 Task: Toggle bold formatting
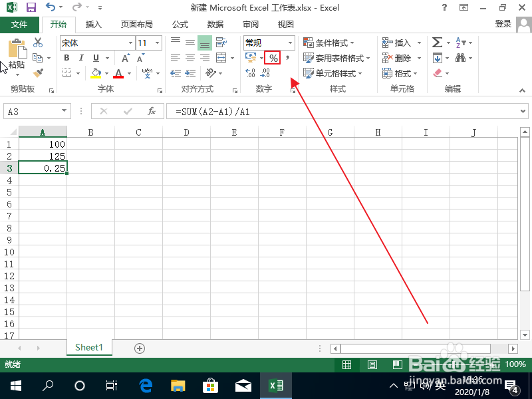pyautogui.click(x=66, y=58)
